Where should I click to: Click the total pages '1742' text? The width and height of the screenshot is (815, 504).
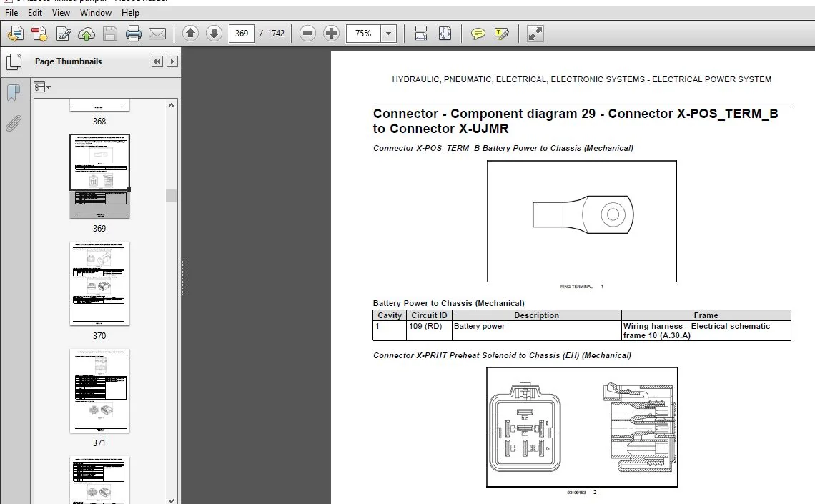(276, 34)
